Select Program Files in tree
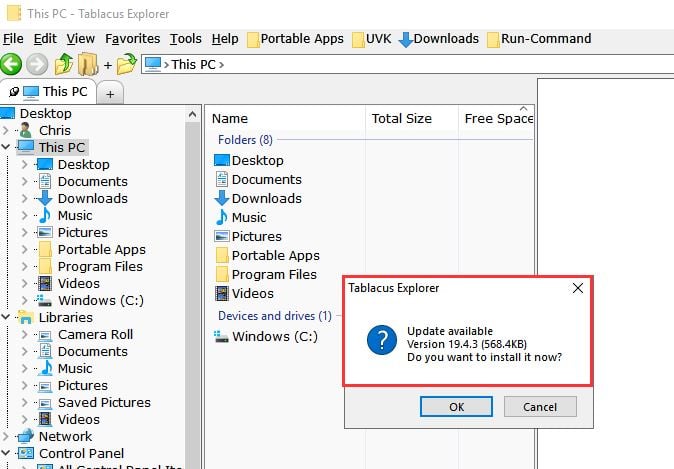674x469 pixels. (x=100, y=266)
